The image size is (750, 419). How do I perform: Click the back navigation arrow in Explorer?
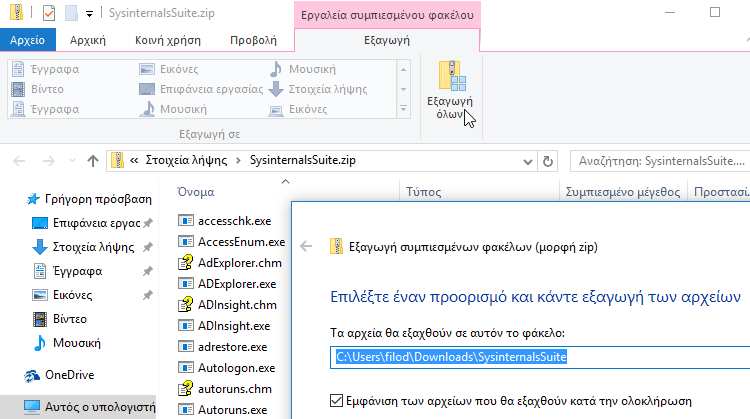point(19,161)
